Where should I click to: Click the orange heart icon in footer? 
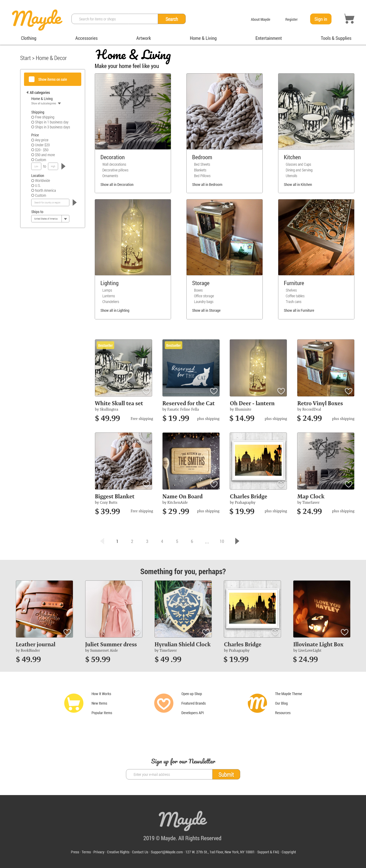point(164,703)
